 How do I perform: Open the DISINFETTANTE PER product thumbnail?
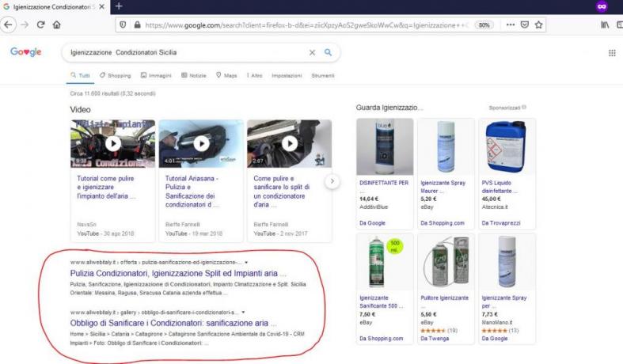pyautogui.click(x=385, y=147)
